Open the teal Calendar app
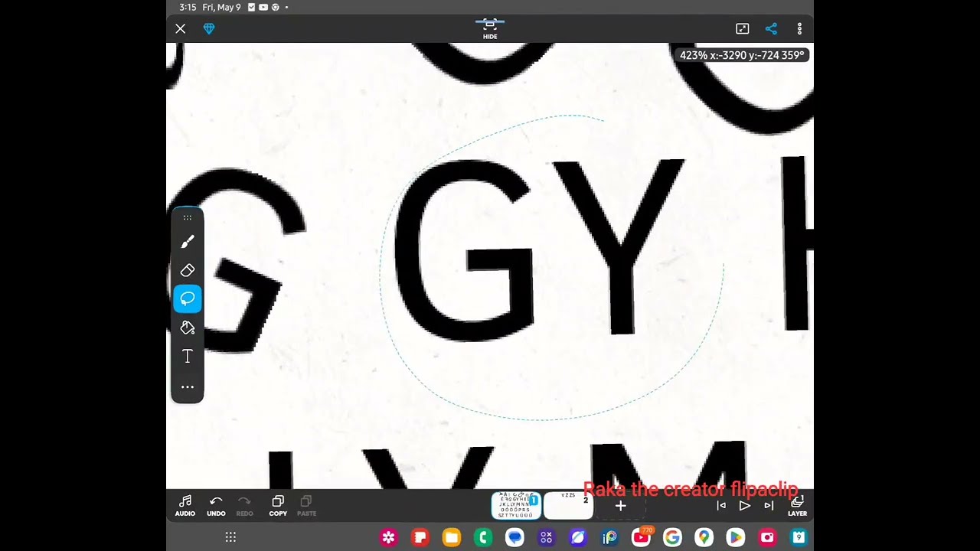The height and width of the screenshot is (551, 980). [799, 538]
